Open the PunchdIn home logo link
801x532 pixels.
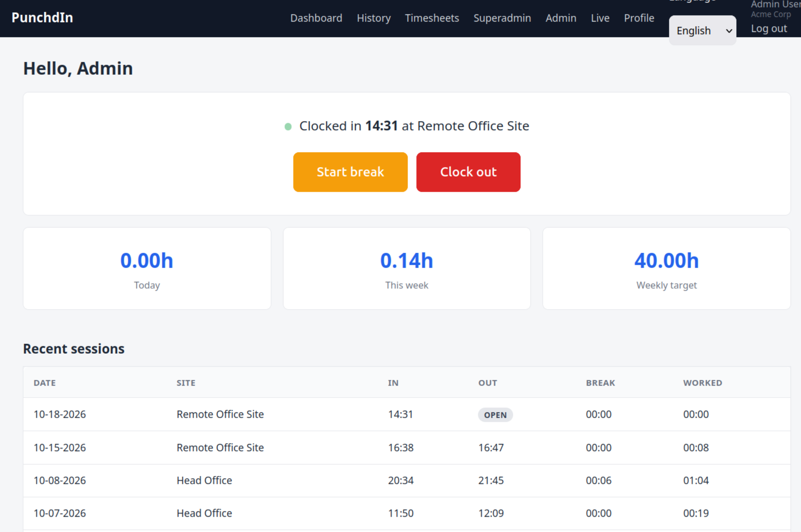coord(42,18)
